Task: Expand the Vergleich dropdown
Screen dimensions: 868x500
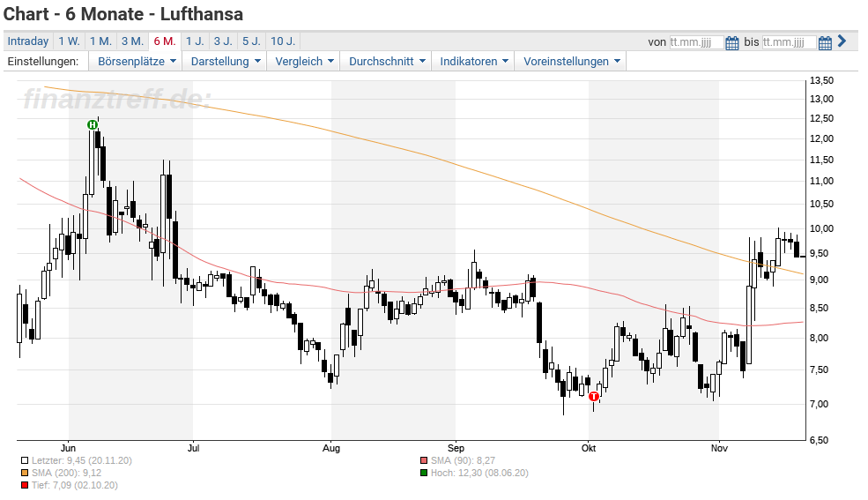Action: pos(304,62)
